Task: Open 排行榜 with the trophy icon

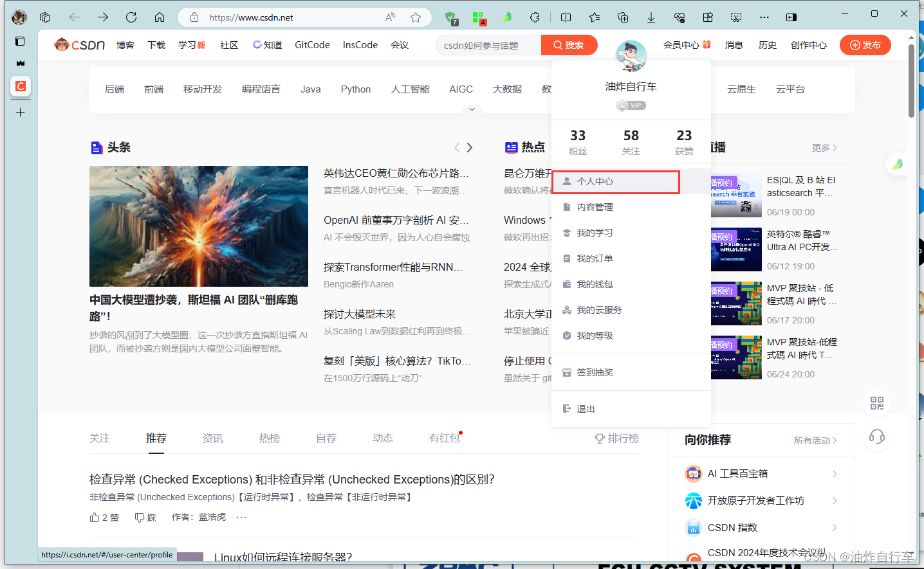Action: (x=616, y=438)
